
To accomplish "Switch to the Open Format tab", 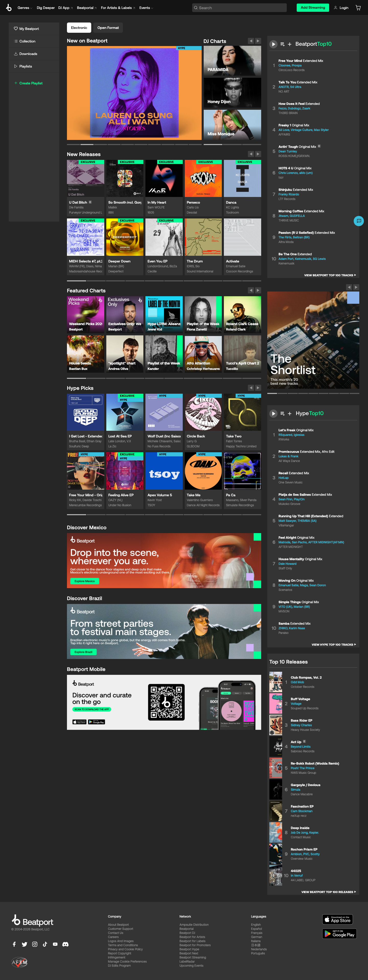I will pyautogui.click(x=108, y=27).
